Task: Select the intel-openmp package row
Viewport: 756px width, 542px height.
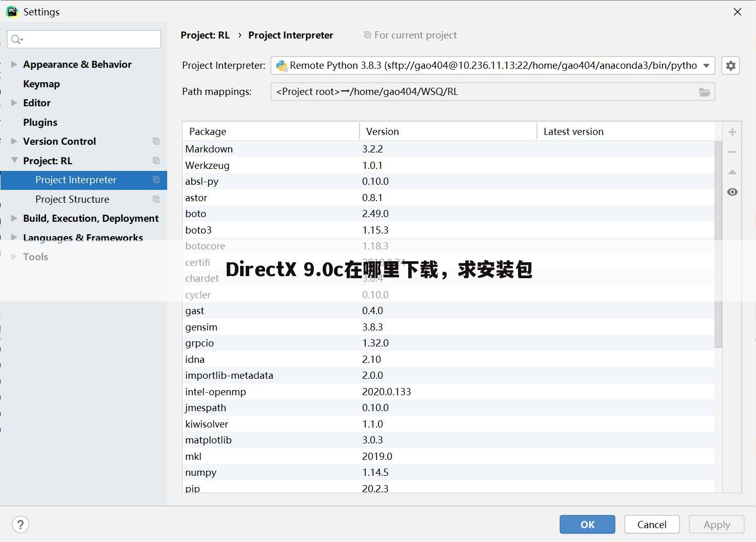Action: [448, 392]
